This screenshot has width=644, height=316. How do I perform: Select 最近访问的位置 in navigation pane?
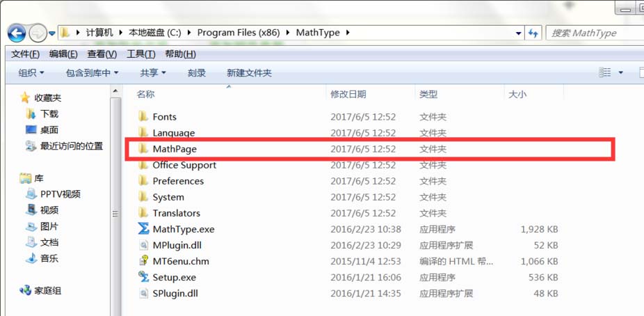[x=72, y=146]
